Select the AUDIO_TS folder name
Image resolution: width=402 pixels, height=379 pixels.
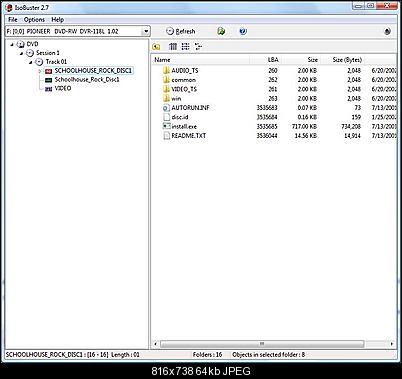click(x=185, y=71)
